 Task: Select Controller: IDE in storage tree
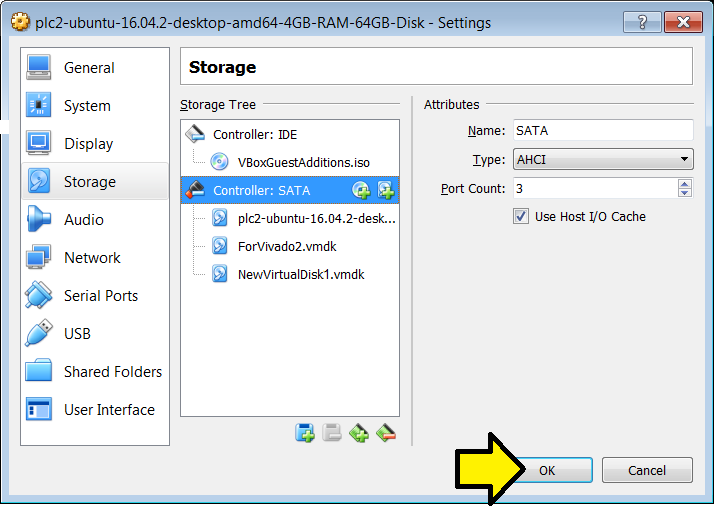254,134
